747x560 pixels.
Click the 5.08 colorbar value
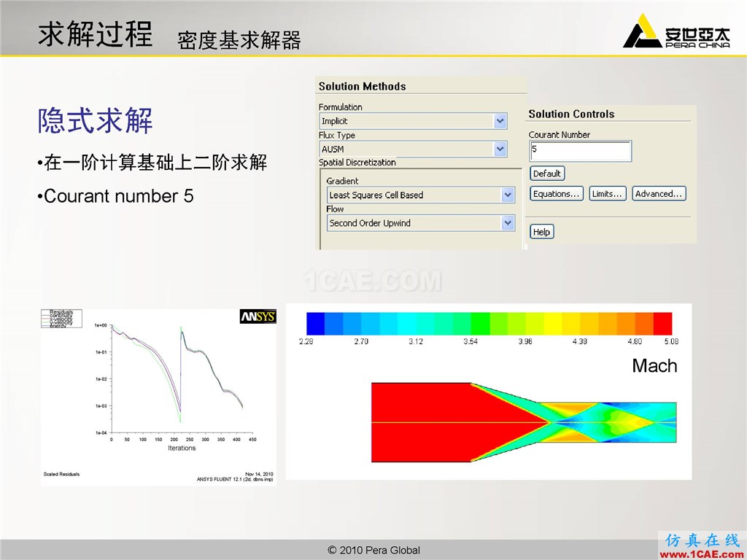(x=671, y=341)
